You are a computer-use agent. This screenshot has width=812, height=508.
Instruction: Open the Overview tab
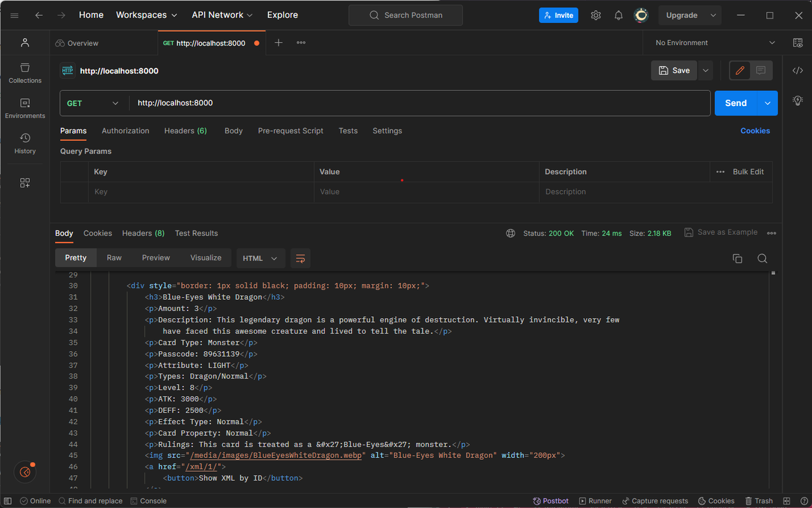click(77, 43)
